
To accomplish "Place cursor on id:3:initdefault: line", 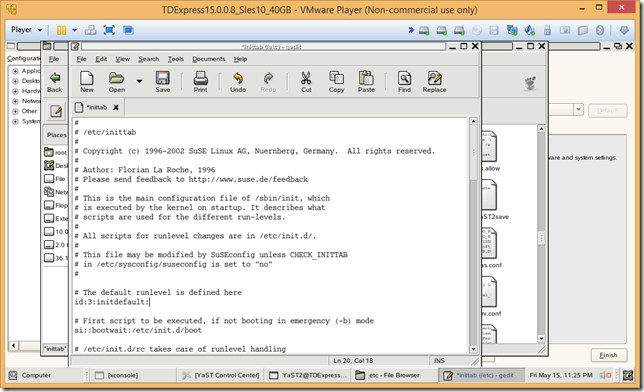I will click(112, 302).
